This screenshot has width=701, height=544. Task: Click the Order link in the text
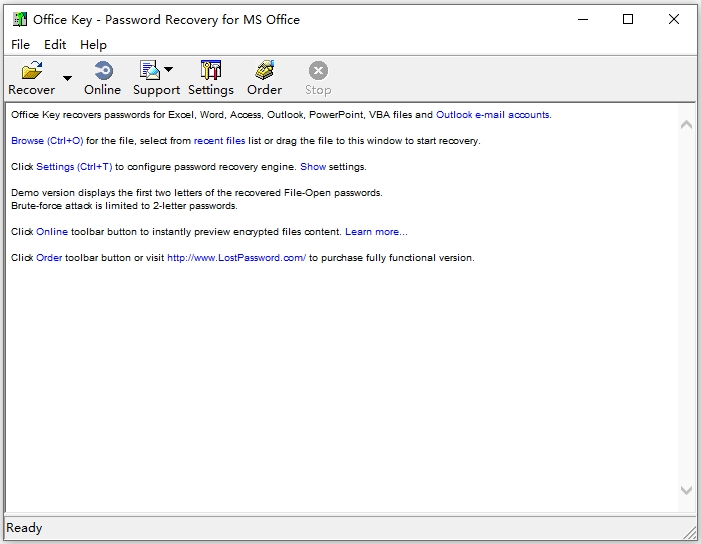[49, 258]
